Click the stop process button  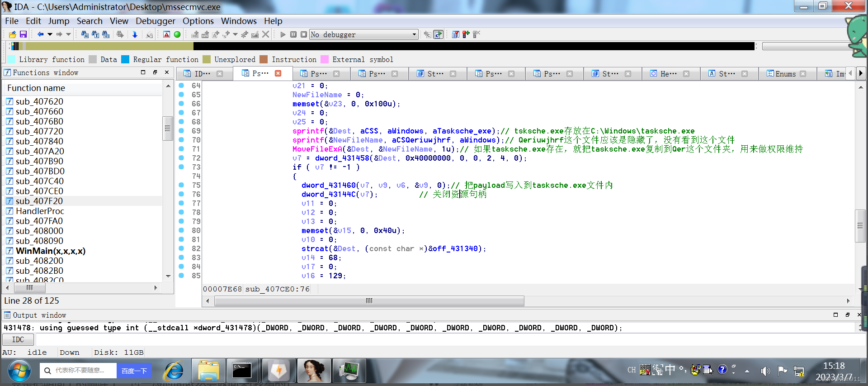click(304, 34)
